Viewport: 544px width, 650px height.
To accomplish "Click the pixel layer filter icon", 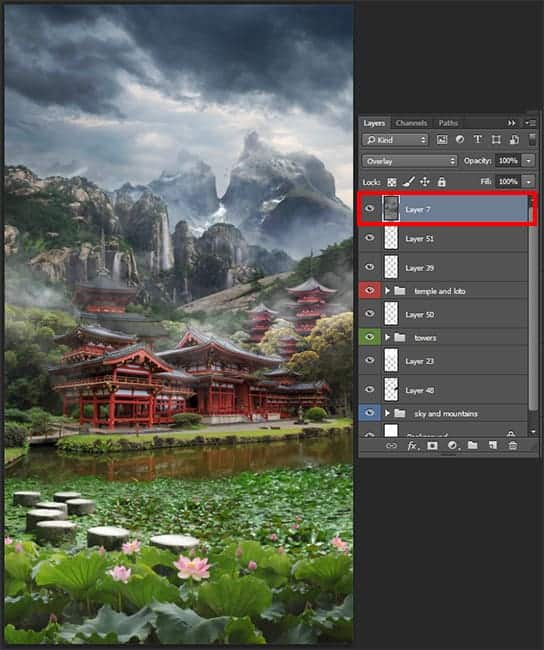I will (442, 140).
